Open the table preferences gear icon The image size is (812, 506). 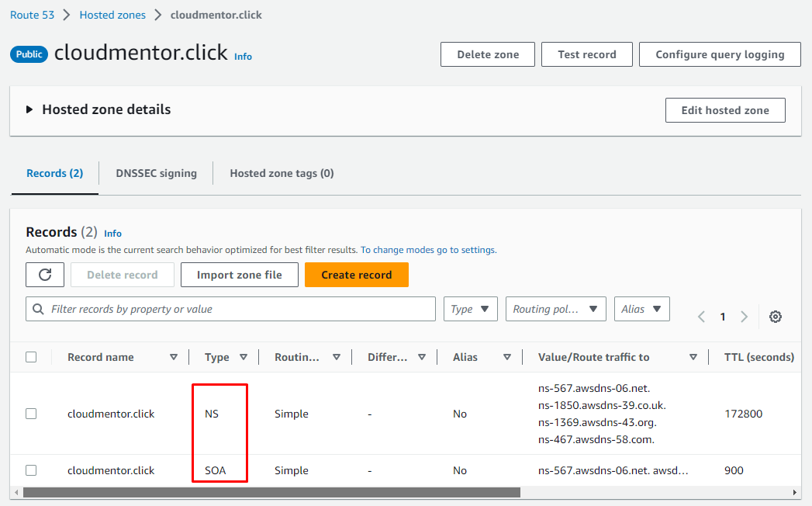click(775, 317)
